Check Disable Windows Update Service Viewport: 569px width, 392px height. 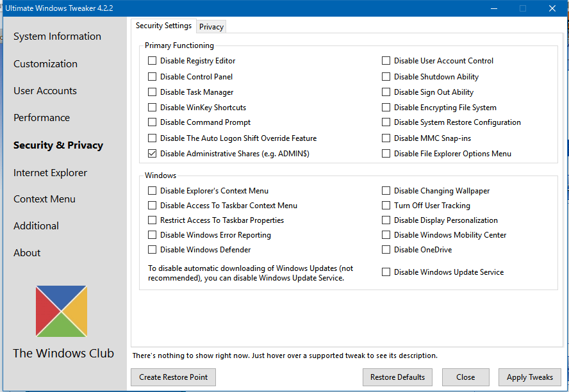pos(386,272)
